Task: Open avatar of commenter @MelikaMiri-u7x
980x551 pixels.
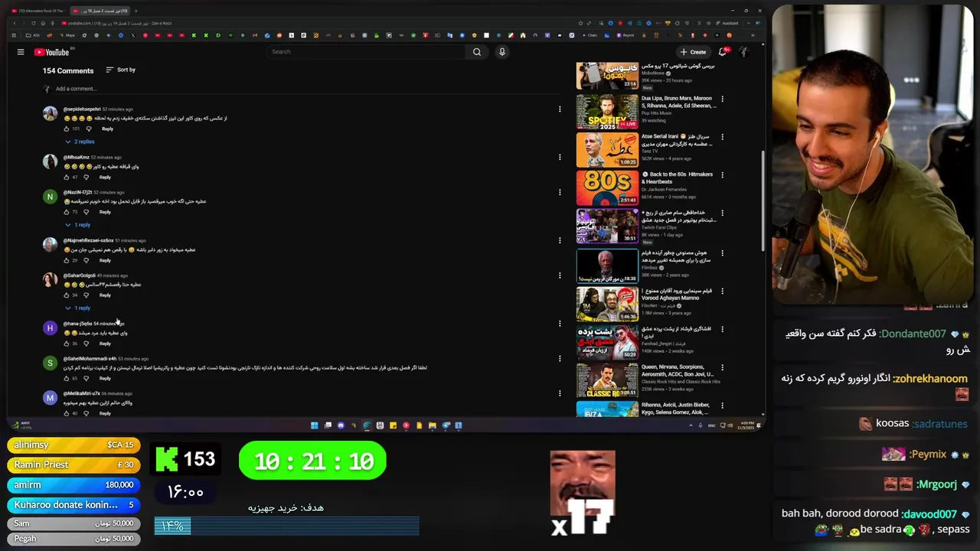Action: (50, 398)
